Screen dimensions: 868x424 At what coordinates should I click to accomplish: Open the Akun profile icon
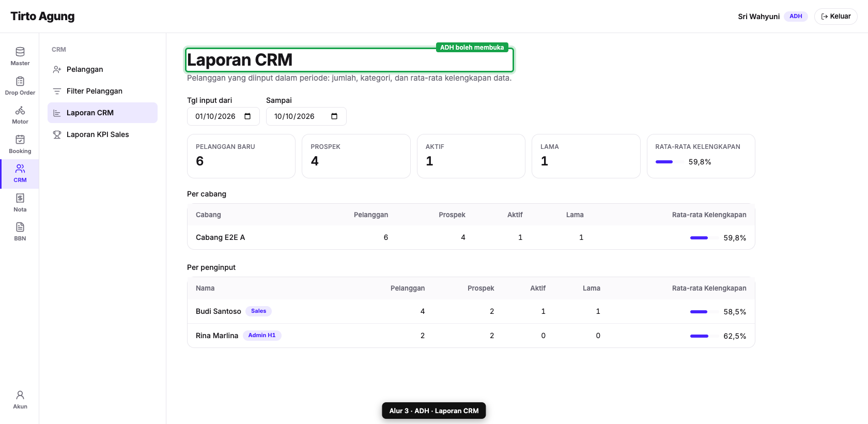point(20,395)
